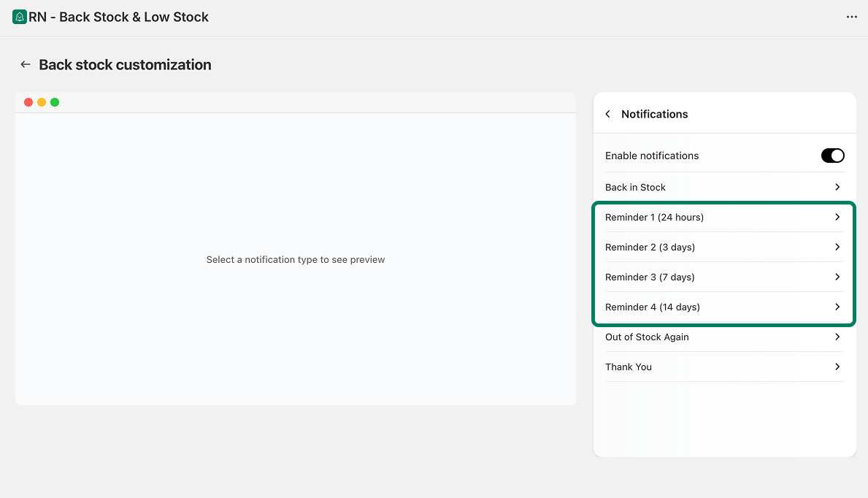Click the red dot in preview window
The height and width of the screenshot is (498, 868).
click(x=28, y=102)
